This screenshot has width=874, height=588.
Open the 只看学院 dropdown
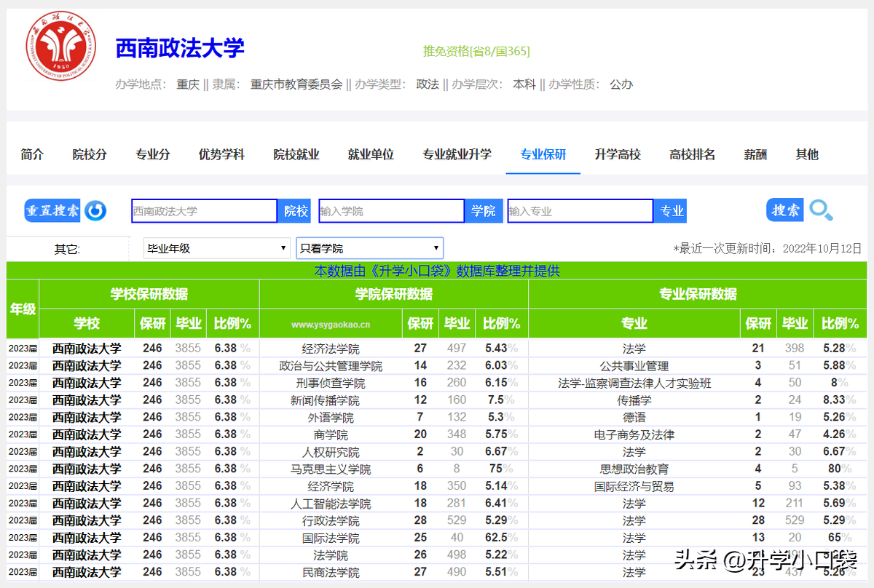point(369,248)
